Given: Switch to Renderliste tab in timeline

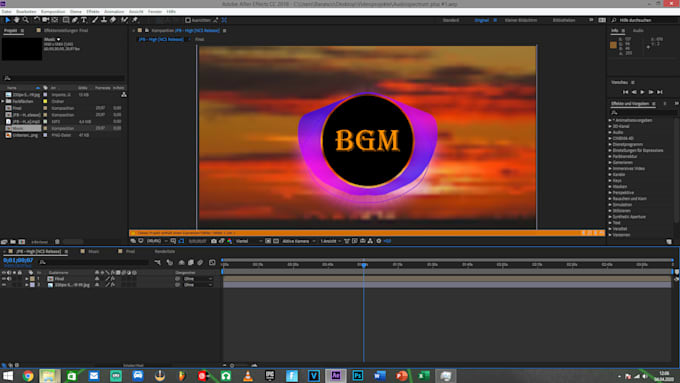Looking at the screenshot, I should pos(165,252).
